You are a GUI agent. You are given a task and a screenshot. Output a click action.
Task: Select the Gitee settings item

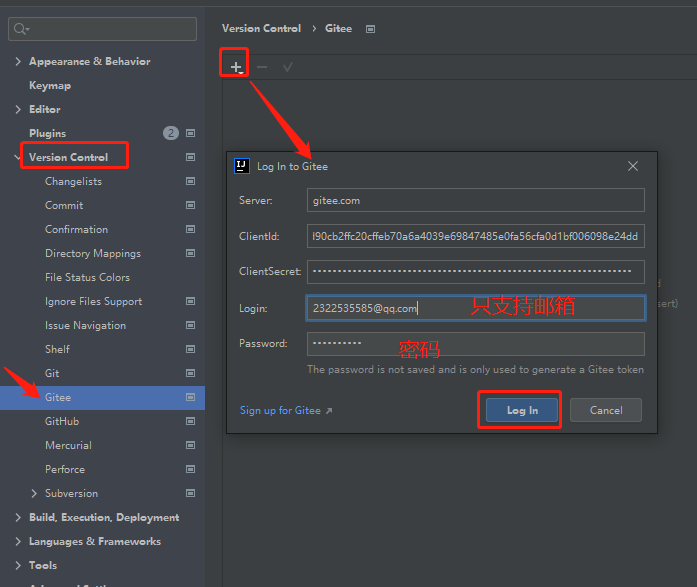tap(58, 397)
